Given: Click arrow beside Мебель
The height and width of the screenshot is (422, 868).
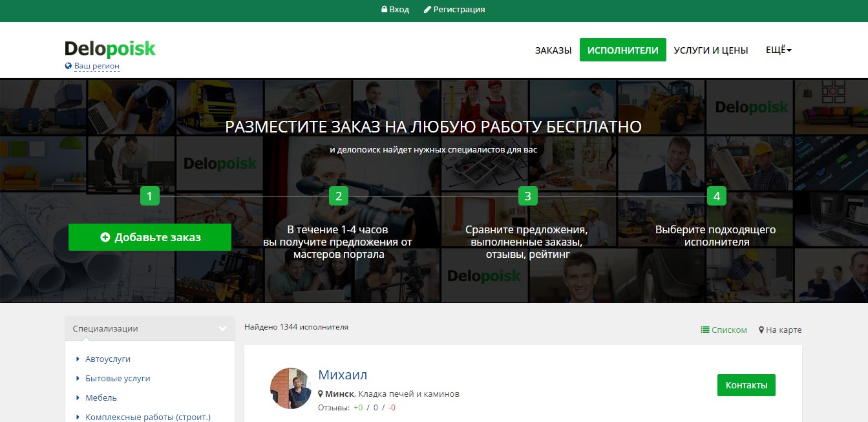Looking at the screenshot, I should coord(78,397).
